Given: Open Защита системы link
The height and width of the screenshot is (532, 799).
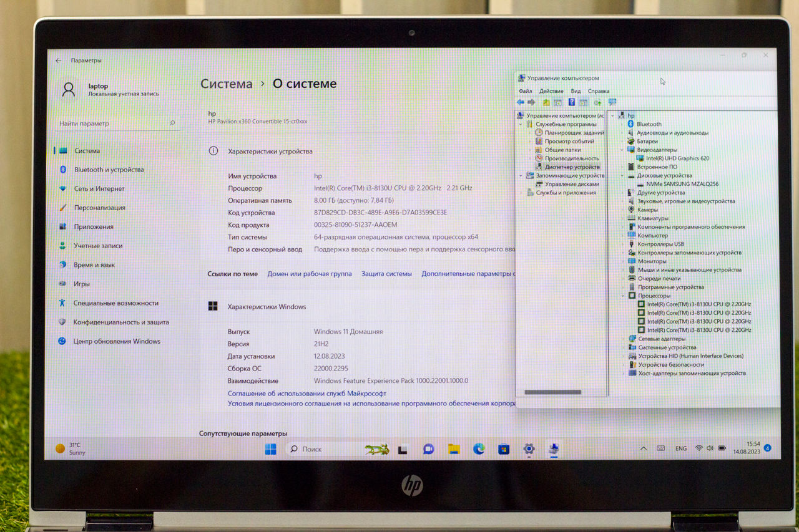Looking at the screenshot, I should [x=386, y=274].
